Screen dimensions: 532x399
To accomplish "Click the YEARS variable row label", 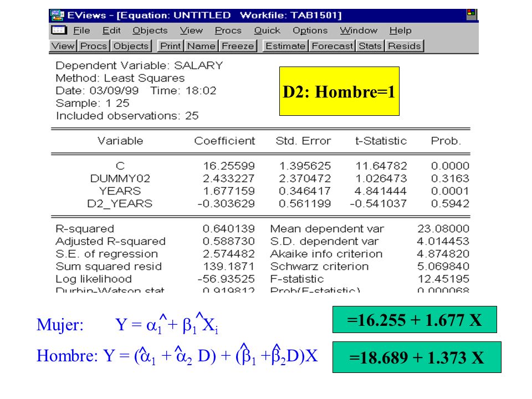I will [x=120, y=191].
